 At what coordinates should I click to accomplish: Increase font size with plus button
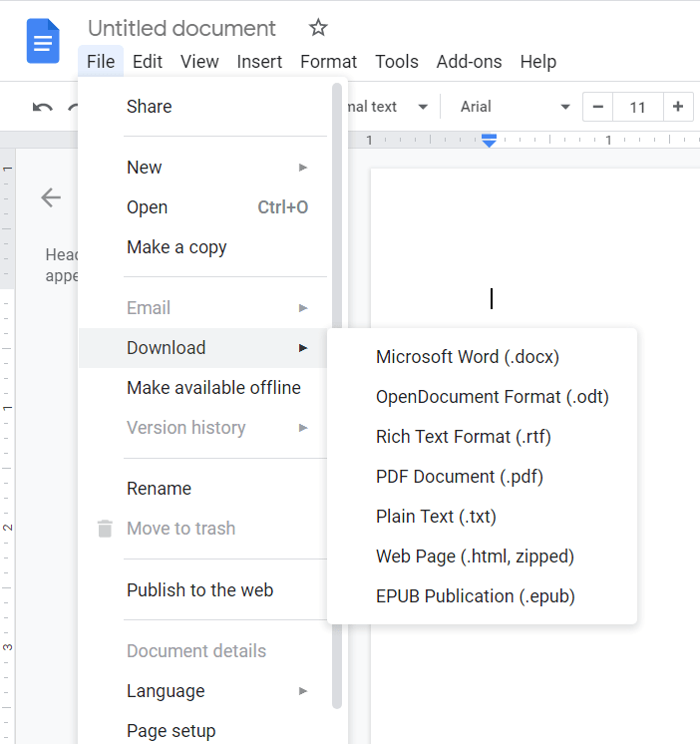[x=678, y=107]
